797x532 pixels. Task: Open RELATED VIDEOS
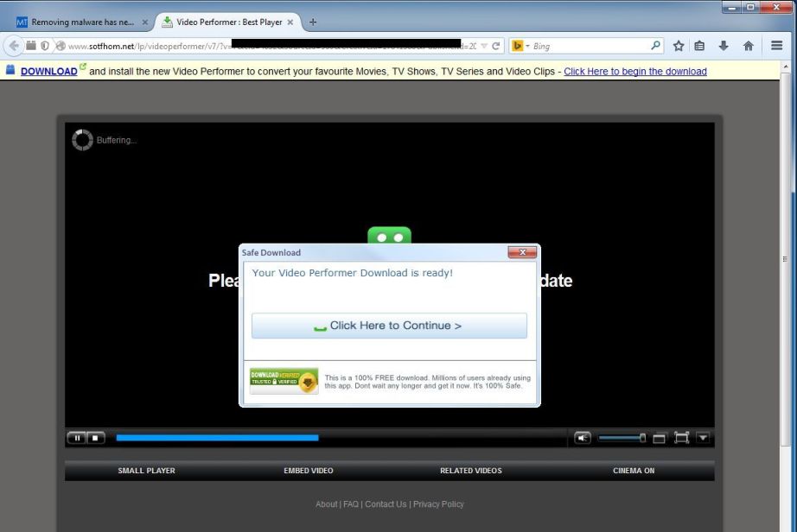[x=470, y=471]
